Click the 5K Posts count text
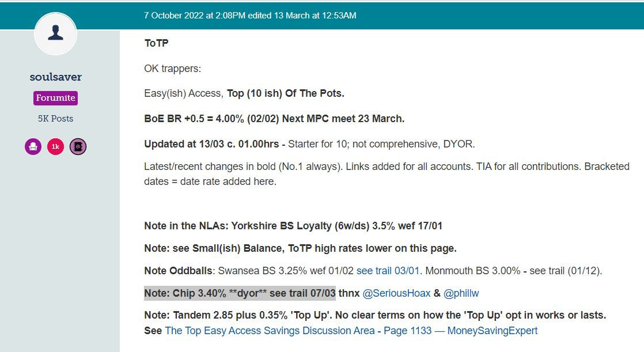644x352 pixels. click(x=55, y=118)
